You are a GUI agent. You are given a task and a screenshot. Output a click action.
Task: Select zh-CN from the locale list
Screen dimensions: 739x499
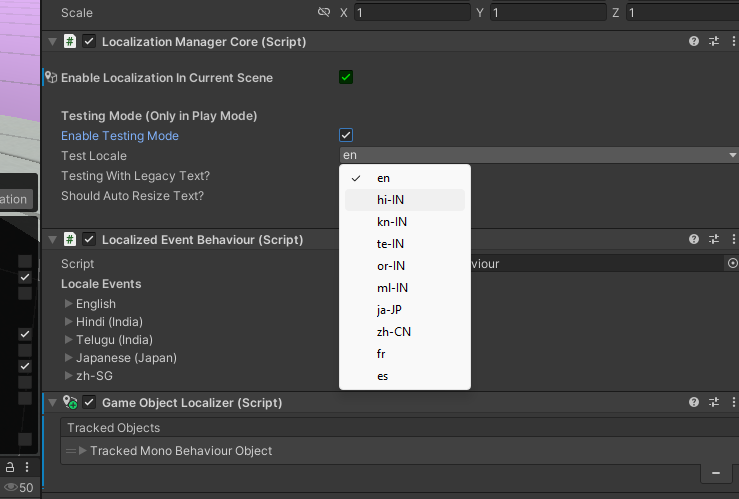click(405, 332)
